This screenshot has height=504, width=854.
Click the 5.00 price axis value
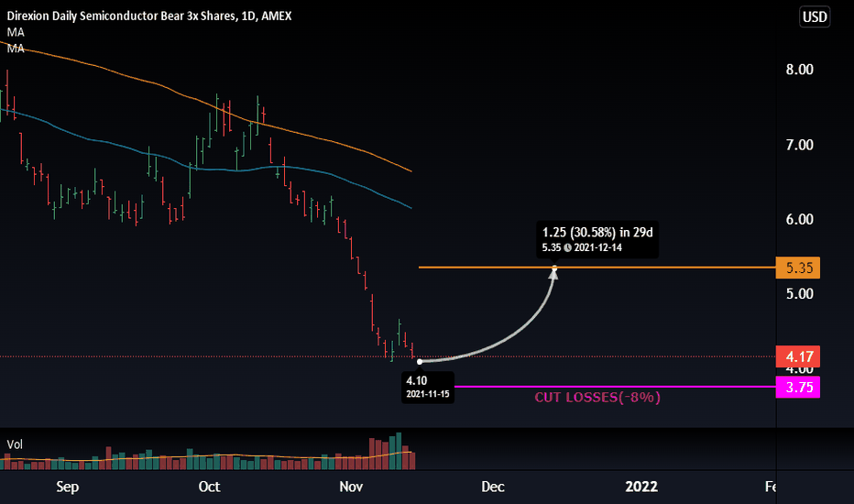799,294
